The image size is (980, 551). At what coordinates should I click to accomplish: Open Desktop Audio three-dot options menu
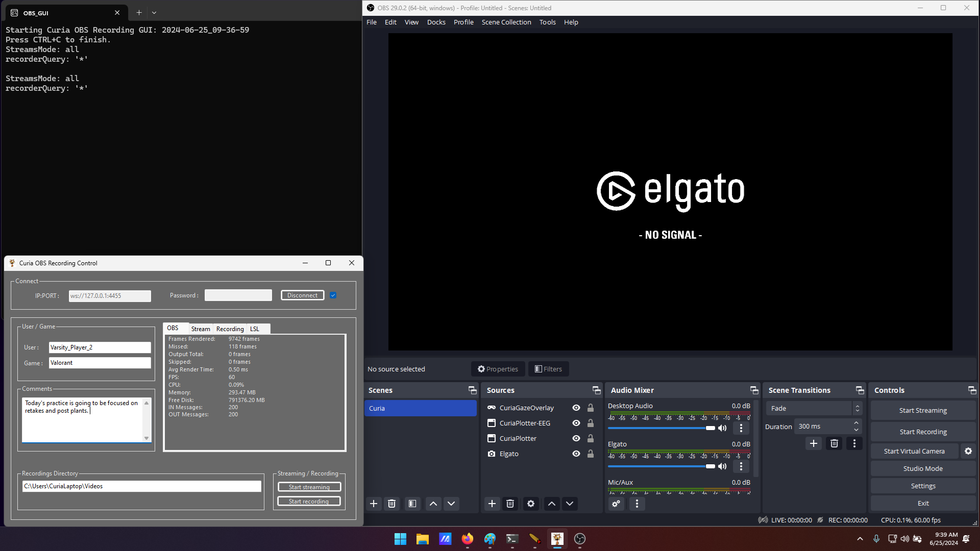[x=741, y=428]
